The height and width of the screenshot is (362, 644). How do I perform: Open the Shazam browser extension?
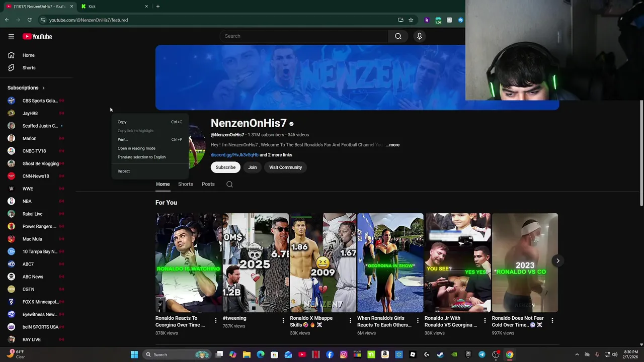[460, 20]
